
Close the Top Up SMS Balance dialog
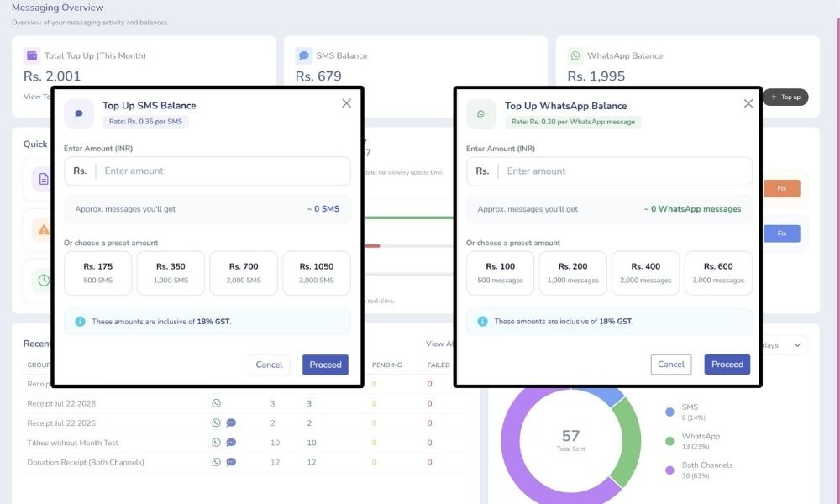pyautogui.click(x=347, y=103)
